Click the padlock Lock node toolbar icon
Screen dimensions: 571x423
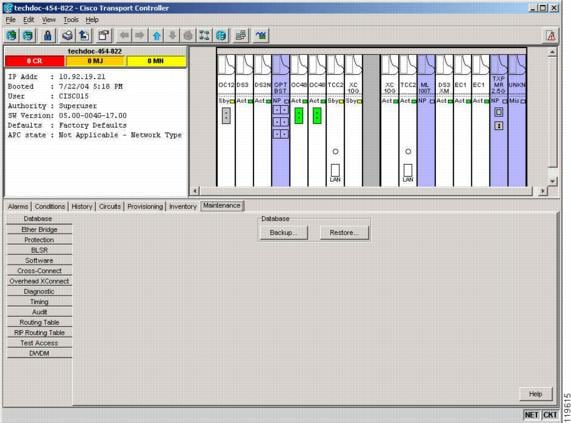(x=47, y=35)
